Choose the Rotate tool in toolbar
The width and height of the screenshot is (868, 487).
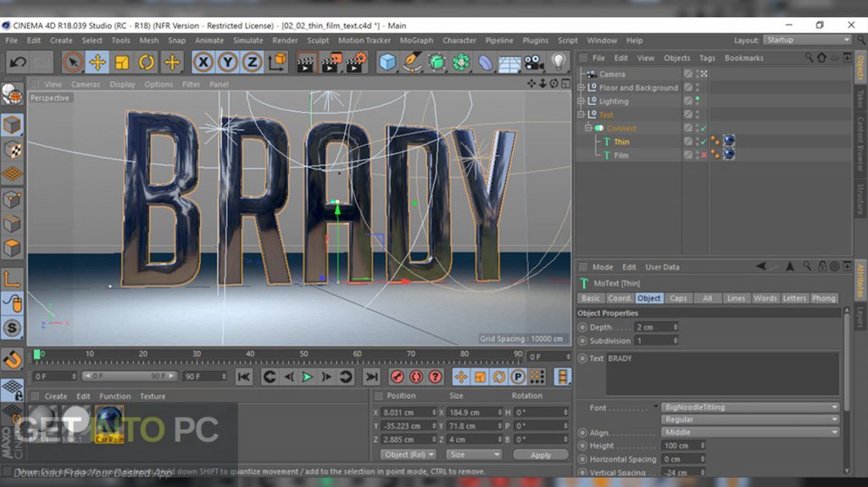[x=147, y=62]
